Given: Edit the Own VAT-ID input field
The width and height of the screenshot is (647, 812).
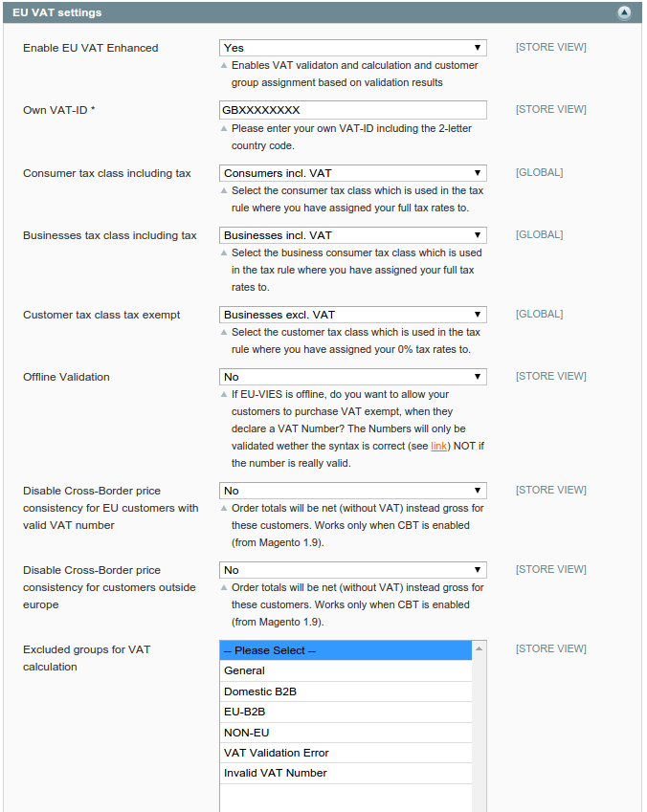Looking at the screenshot, I should (352, 109).
